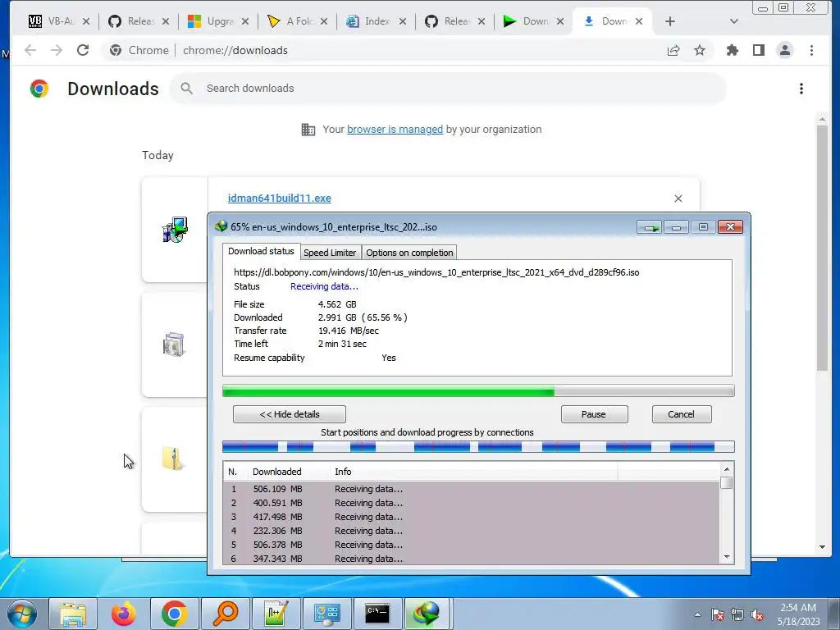840x630 pixels.
Task: Close the A Folder tab
Action: tap(323, 21)
